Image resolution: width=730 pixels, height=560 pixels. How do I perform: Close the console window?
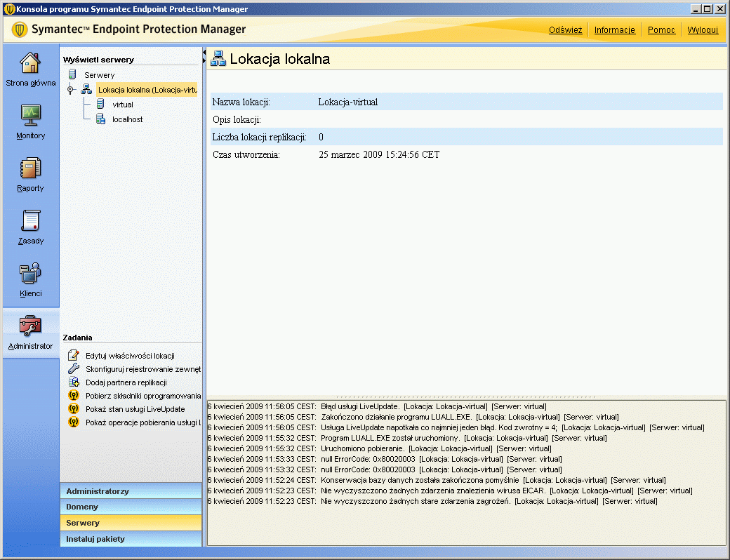pyautogui.click(x=719, y=9)
